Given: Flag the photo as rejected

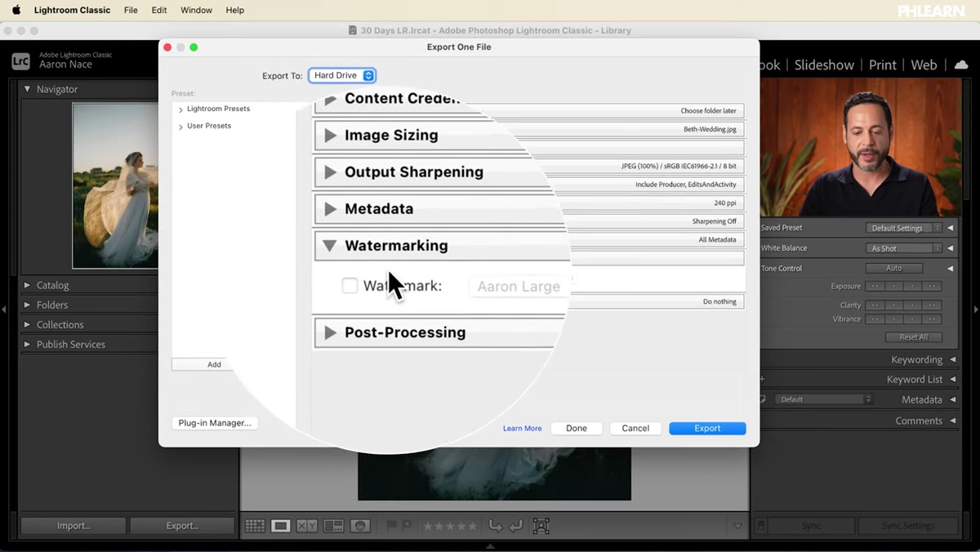Looking at the screenshot, I should coord(406,526).
